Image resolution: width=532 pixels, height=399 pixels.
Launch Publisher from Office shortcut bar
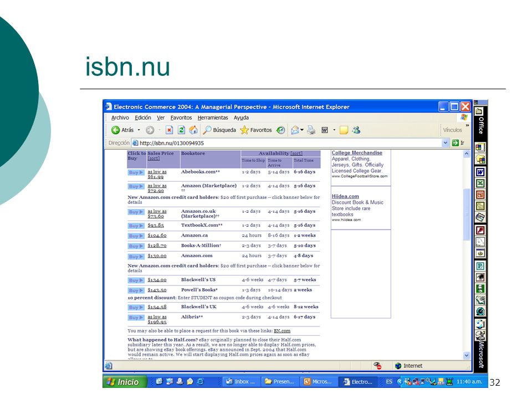pyautogui.click(x=480, y=266)
